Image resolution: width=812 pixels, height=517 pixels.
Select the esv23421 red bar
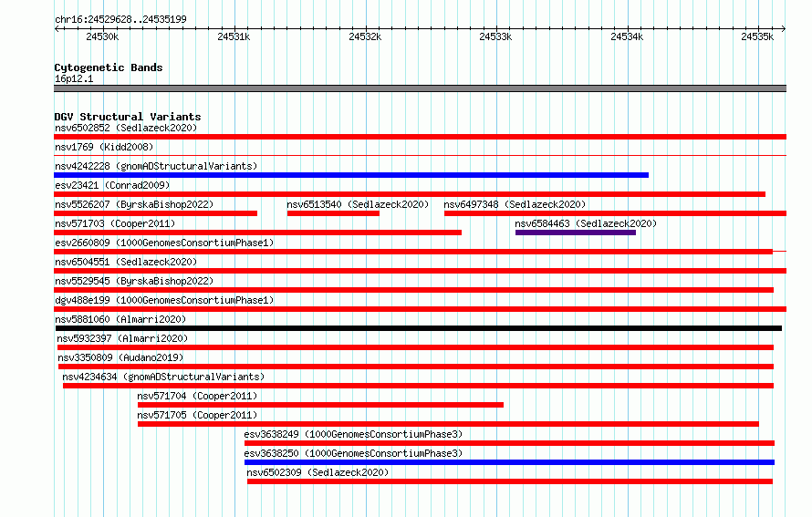[x=410, y=194]
